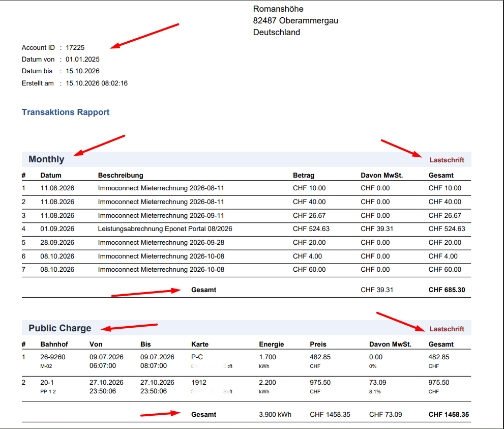Click the 'Erstellt am' timestamp 15.10.2026 08:02:16
This screenshot has height=429, width=504.
pyautogui.click(x=97, y=83)
